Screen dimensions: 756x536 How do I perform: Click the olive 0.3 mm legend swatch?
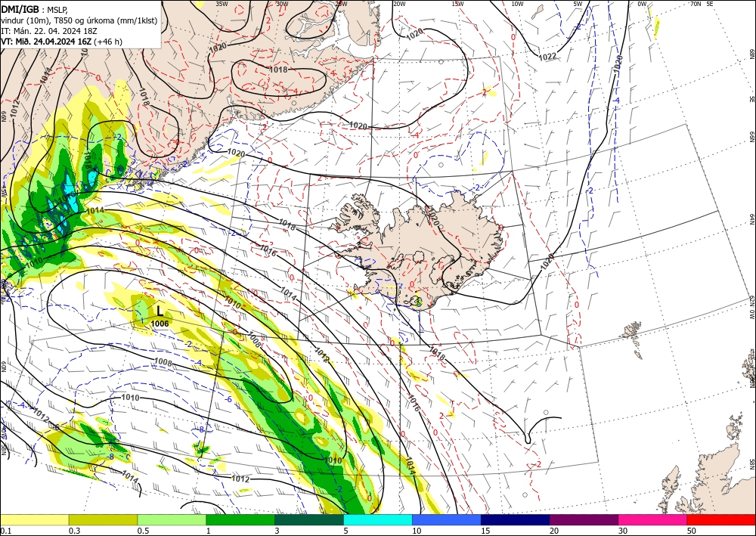(103, 519)
